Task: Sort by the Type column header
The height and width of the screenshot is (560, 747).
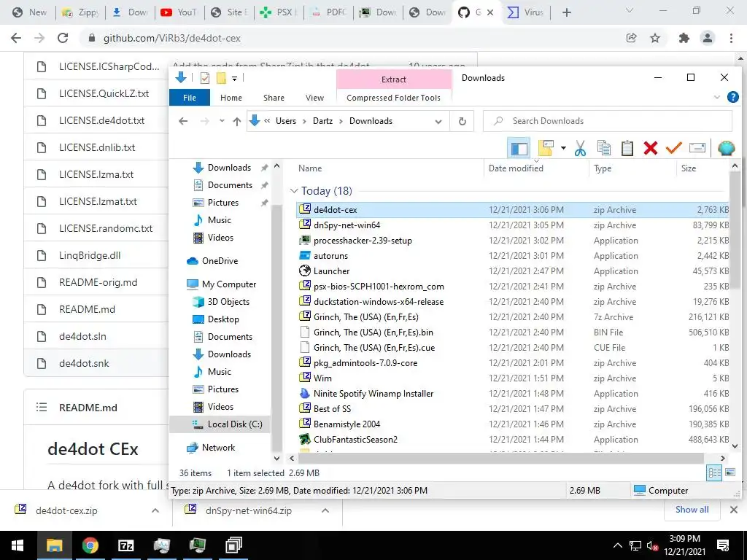Action: [x=603, y=168]
